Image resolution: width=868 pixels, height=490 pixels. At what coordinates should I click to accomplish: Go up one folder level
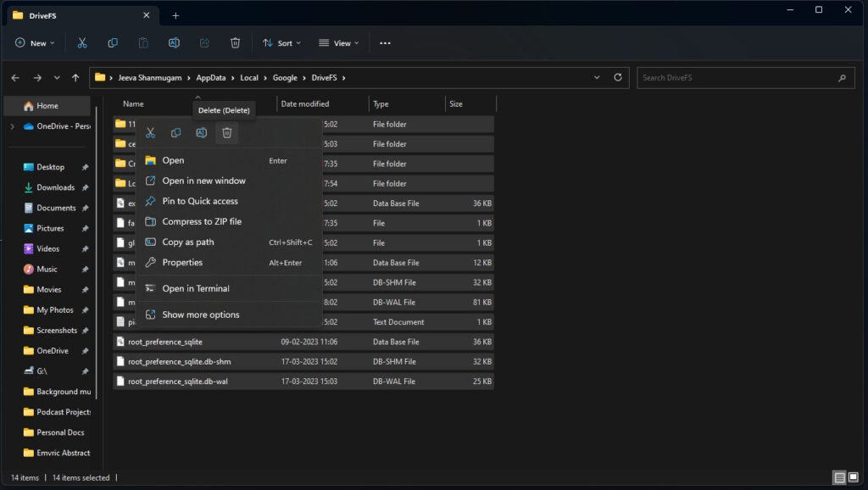[75, 78]
